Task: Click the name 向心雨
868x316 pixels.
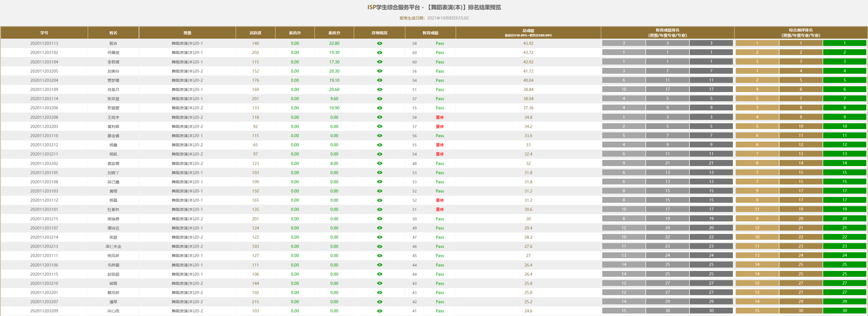Action: (x=113, y=311)
